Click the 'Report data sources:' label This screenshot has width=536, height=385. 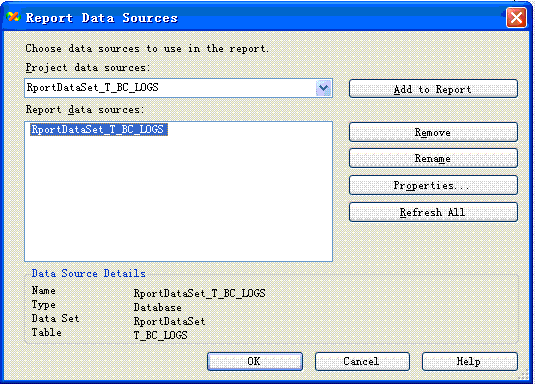coord(85,110)
